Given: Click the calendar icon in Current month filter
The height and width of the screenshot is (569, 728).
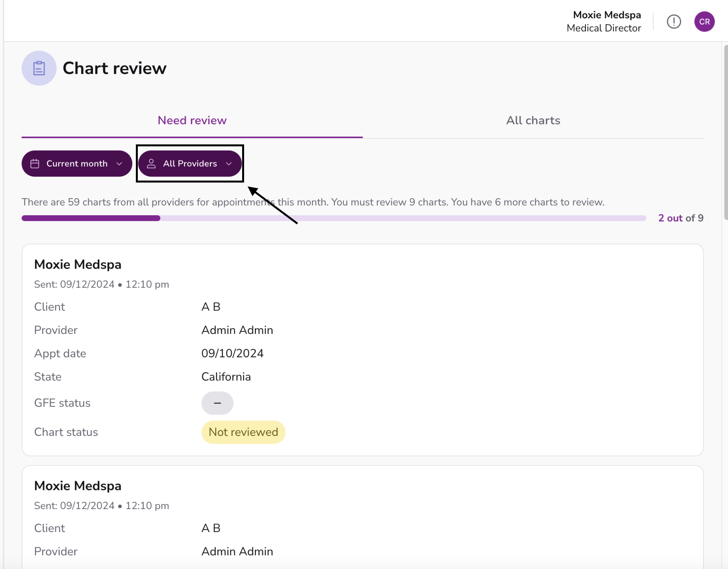Looking at the screenshot, I should 35,163.
